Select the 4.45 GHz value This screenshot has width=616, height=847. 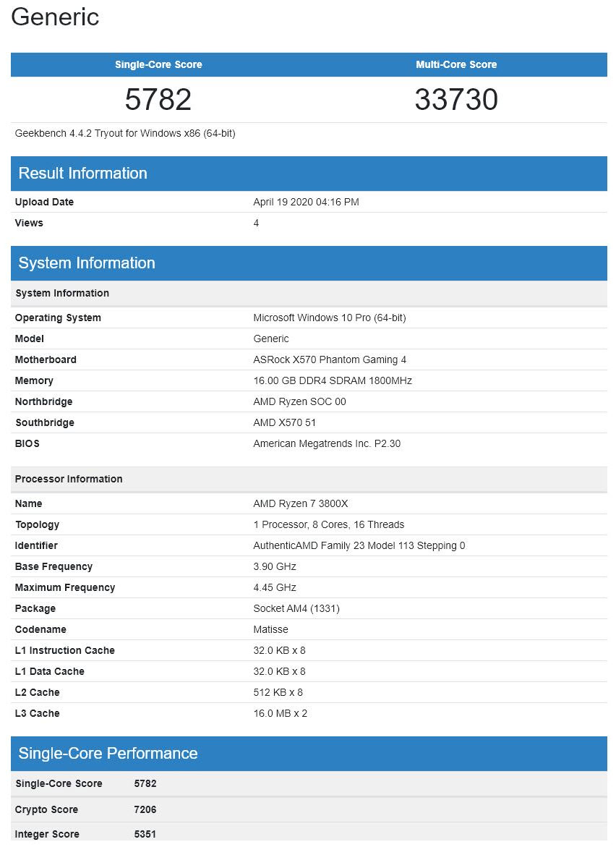click(275, 588)
